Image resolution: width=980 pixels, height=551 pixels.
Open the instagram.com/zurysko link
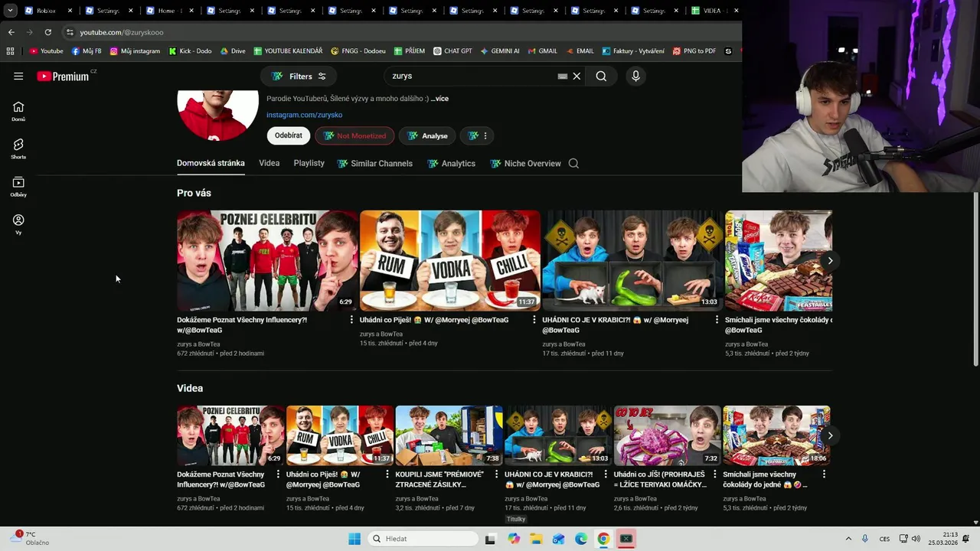pyautogui.click(x=304, y=115)
